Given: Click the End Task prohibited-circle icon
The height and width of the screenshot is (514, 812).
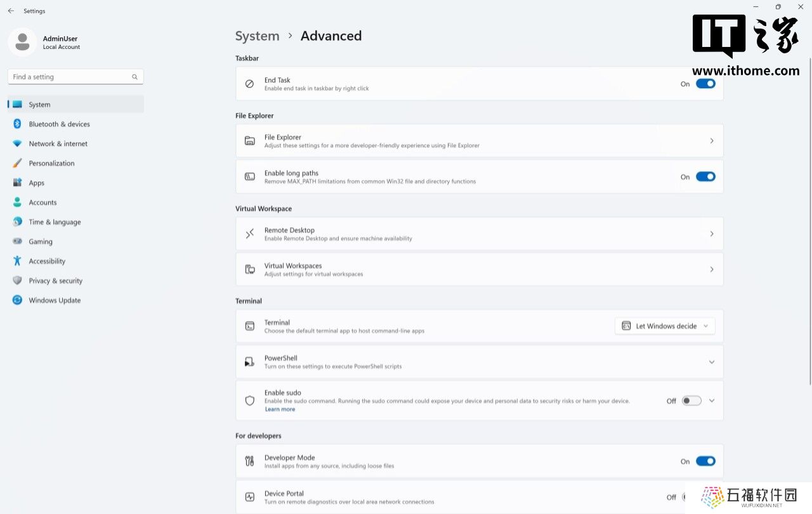Looking at the screenshot, I should pyautogui.click(x=250, y=84).
